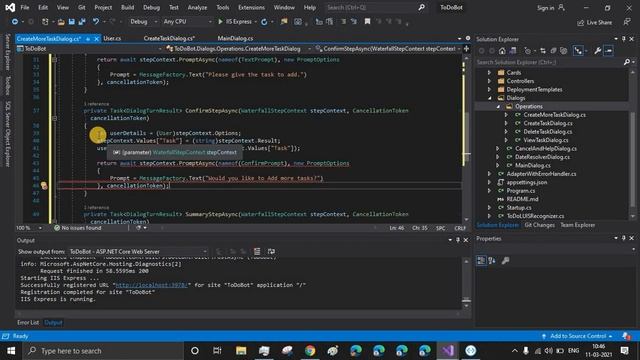Click the No issues found indicator
The width and height of the screenshot is (640, 360).
click(x=78, y=228)
